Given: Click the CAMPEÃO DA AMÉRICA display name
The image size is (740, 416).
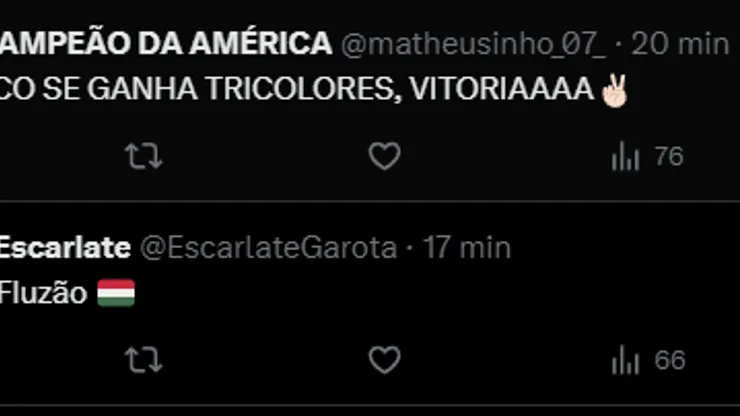Looking at the screenshot, I should click(x=166, y=43).
